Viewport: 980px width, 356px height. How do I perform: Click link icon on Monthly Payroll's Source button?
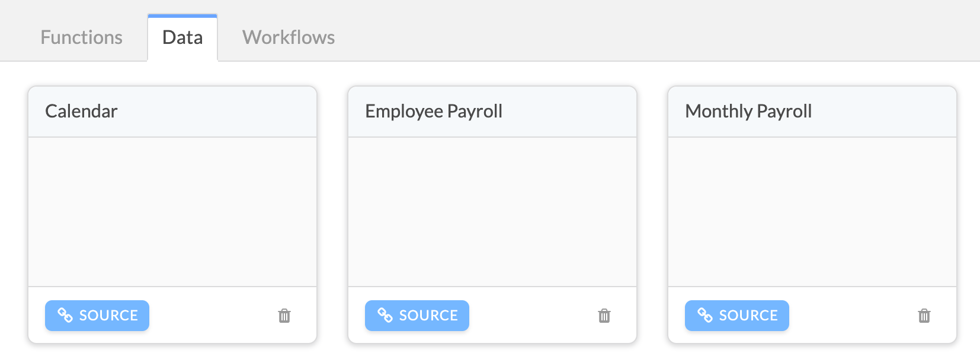coord(705,315)
